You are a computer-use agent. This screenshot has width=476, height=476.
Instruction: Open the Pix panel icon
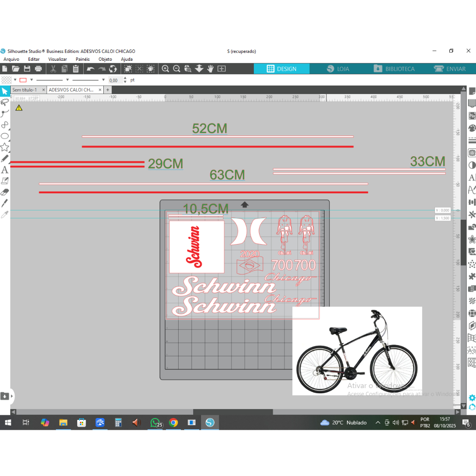click(472, 115)
